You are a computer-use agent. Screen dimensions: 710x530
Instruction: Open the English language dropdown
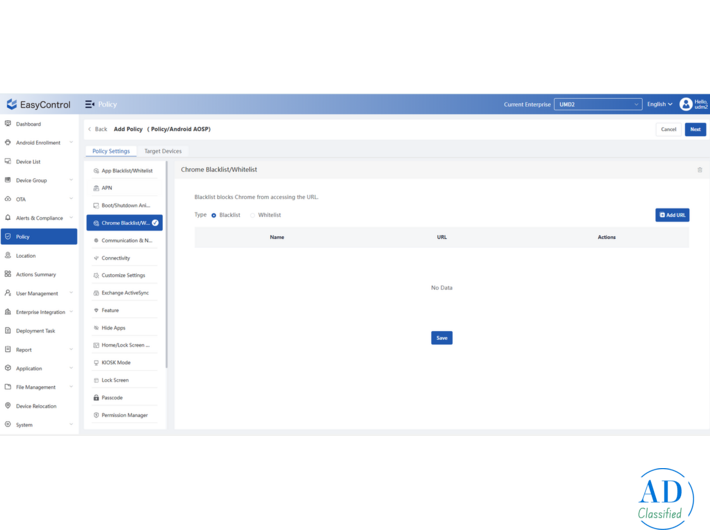(x=660, y=104)
